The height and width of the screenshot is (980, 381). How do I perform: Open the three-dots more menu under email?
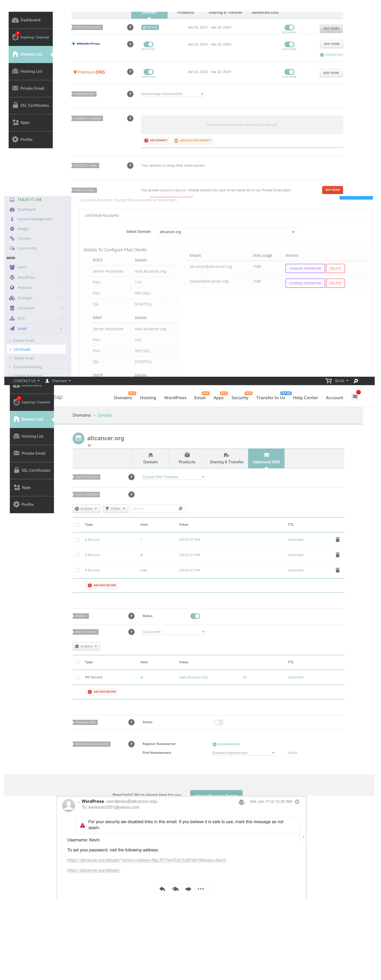pos(201,889)
